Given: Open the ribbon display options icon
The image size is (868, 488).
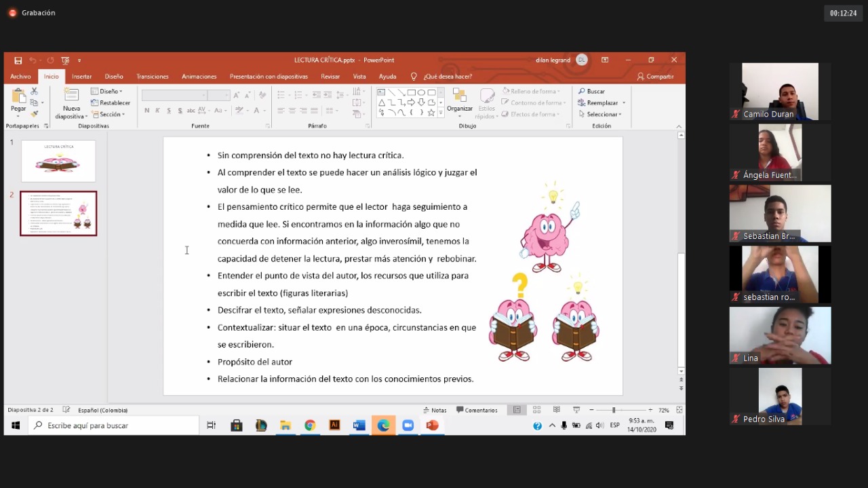Looking at the screenshot, I should [605, 60].
